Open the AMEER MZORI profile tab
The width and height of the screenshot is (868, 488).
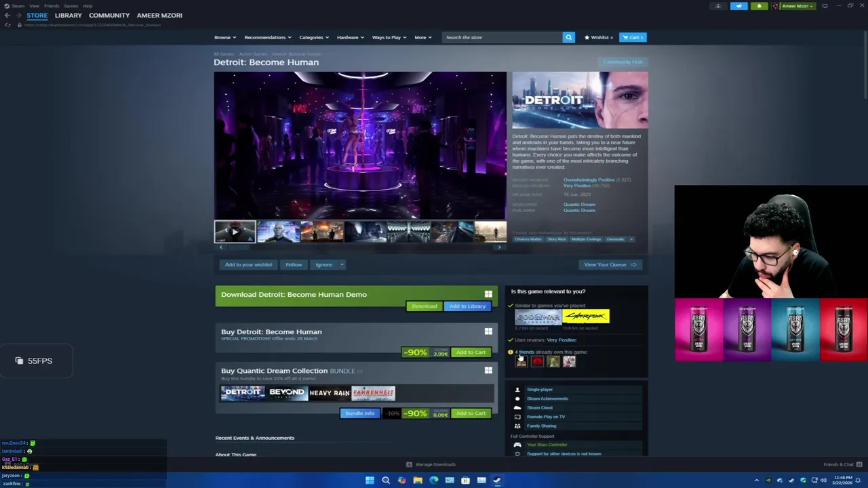[x=159, y=15]
